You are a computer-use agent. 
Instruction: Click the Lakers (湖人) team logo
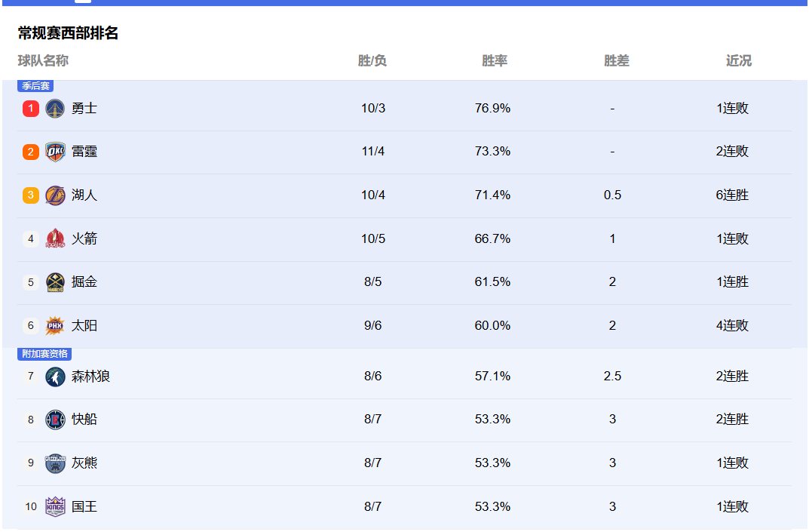point(55,195)
